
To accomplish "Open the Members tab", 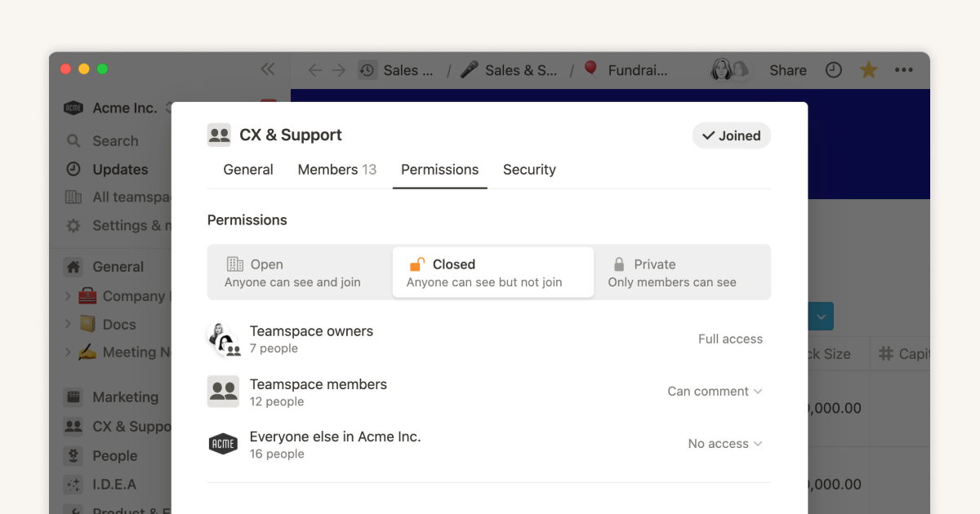I will coord(336,170).
